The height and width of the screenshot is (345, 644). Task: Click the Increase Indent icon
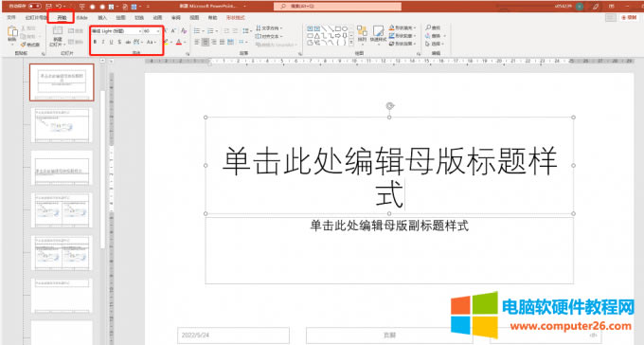235,31
